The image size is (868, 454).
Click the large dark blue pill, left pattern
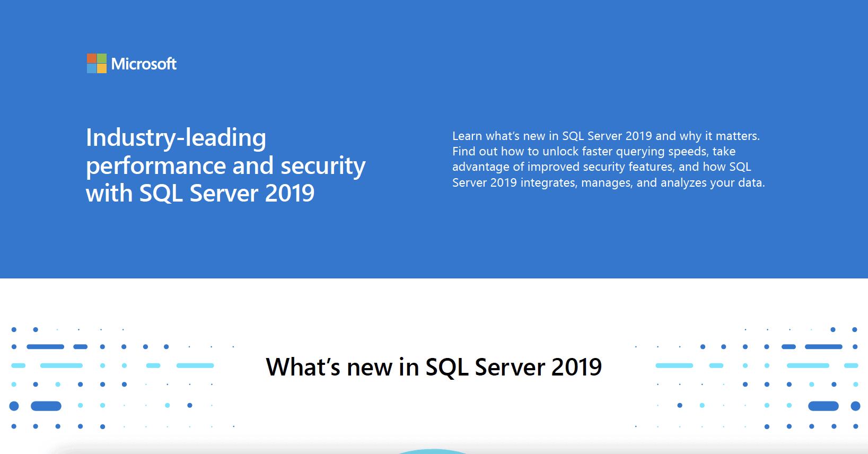point(46,406)
